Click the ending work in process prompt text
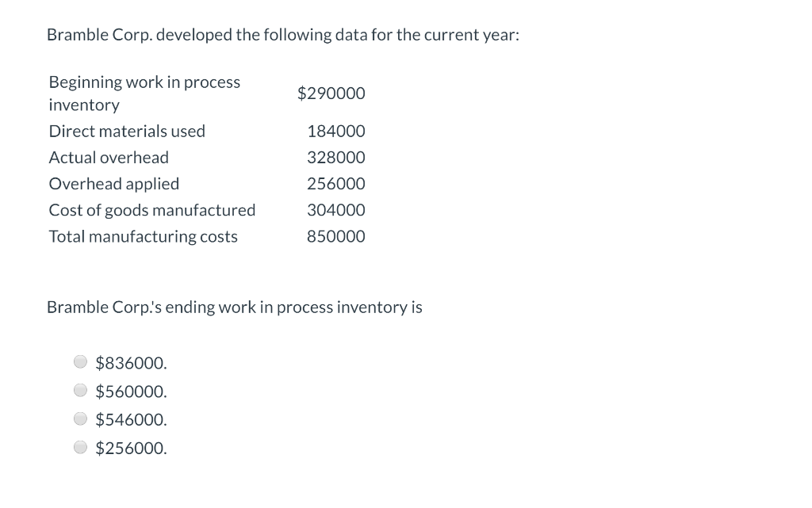The width and height of the screenshot is (812, 508). (x=235, y=307)
